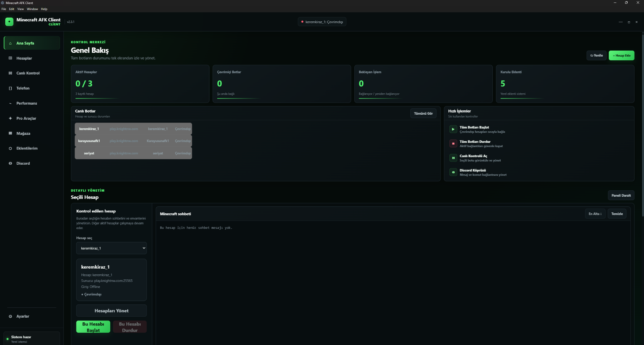Expand the bot list with Tümünü Gör
This screenshot has height=345, width=644.
[423, 113]
